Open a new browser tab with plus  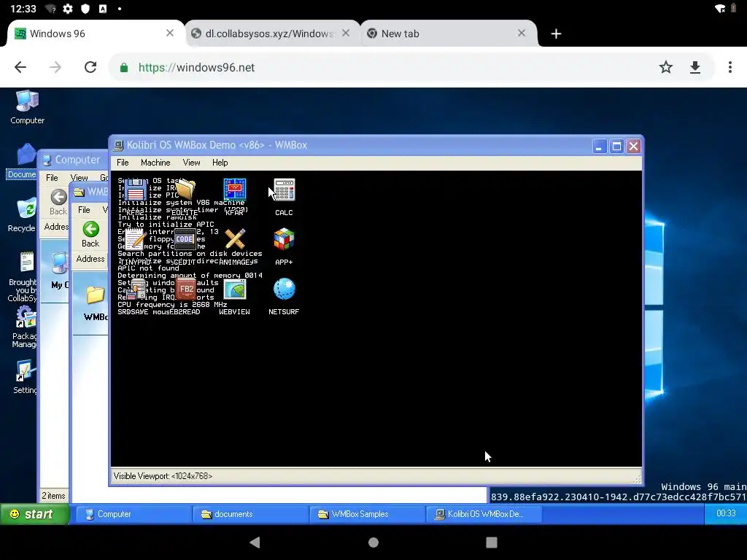(x=556, y=34)
